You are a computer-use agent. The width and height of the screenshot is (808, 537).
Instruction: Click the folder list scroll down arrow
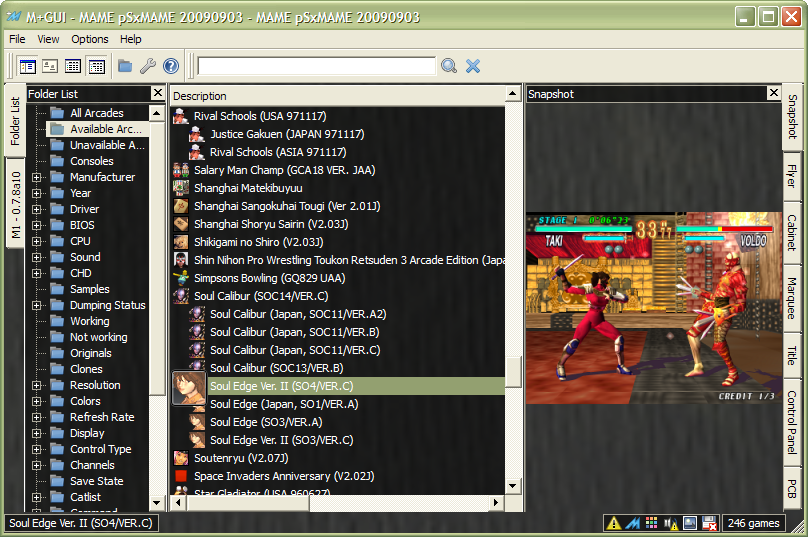click(157, 502)
